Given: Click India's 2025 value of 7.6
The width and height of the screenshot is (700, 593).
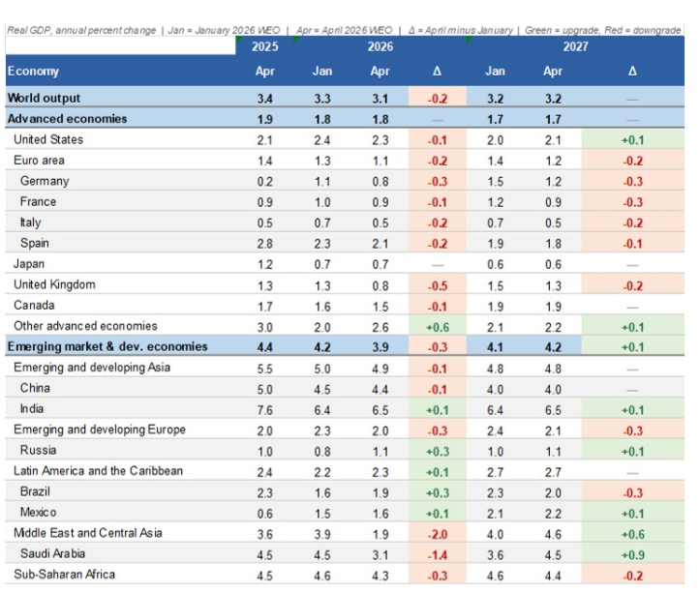Looking at the screenshot, I should click(x=264, y=409).
